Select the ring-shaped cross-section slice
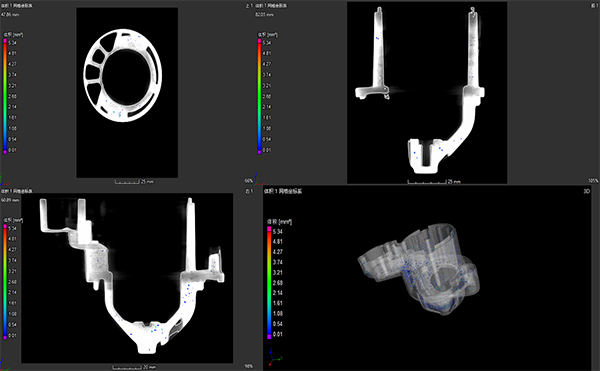Screen dimensions: 600x371 click(x=122, y=75)
